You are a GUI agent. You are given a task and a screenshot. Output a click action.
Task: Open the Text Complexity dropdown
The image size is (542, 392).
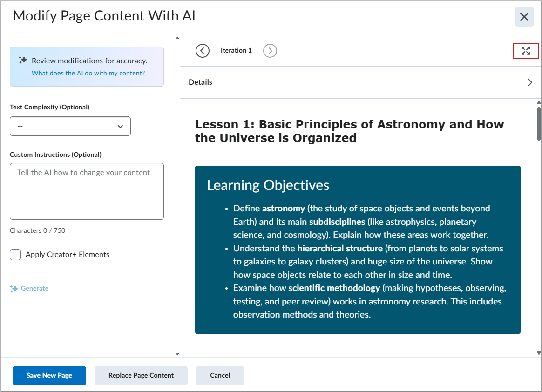tap(70, 126)
